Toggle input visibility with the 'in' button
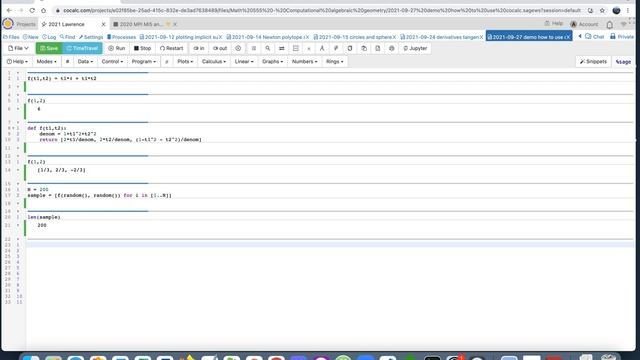The image size is (640, 360). (199, 48)
